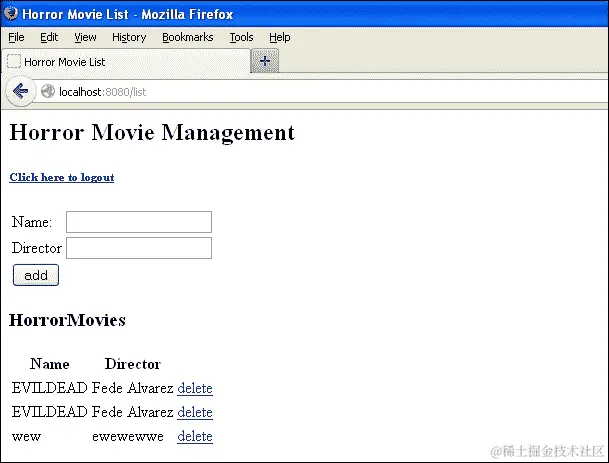Click the globe site identity icon

click(x=48, y=92)
